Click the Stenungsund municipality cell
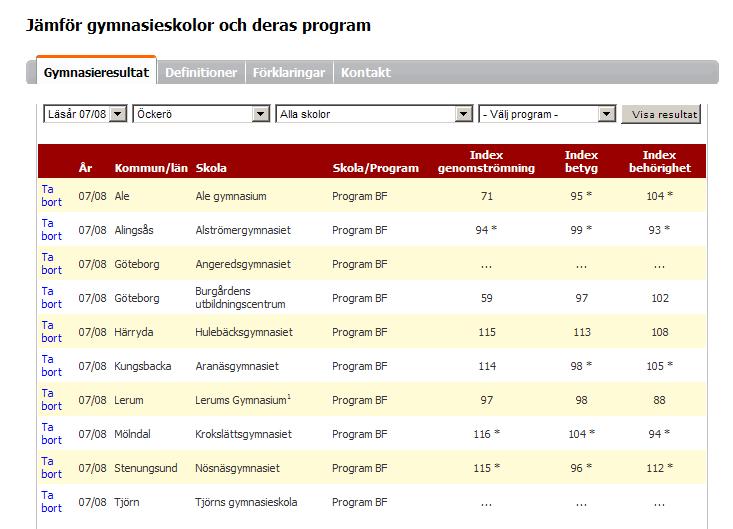Screen dimensions: 733x529 click(146, 468)
